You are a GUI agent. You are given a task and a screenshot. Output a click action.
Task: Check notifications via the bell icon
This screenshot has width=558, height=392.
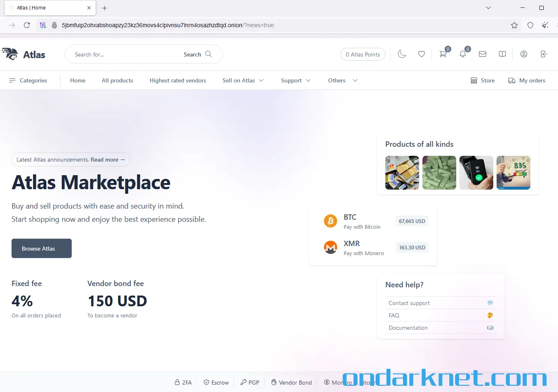tap(462, 54)
